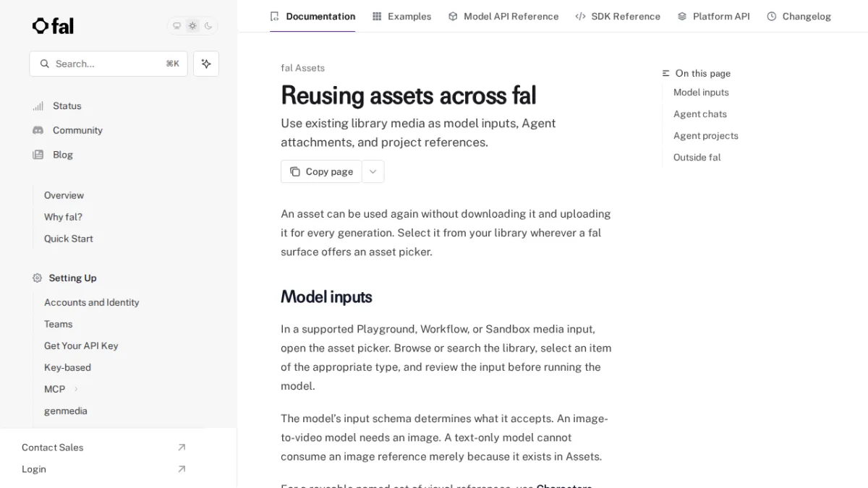
Task: Click Documentation tab book icon
Action: [x=274, y=16]
